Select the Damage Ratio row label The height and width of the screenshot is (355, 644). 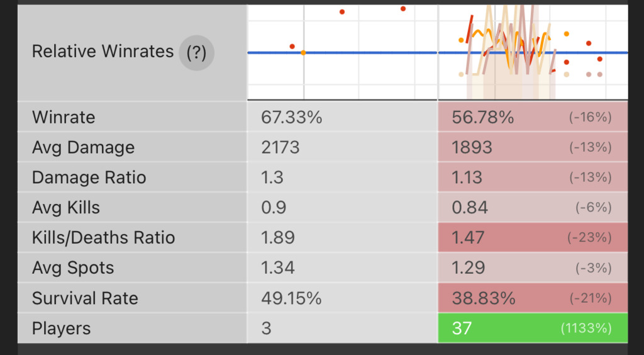pyautogui.click(x=89, y=177)
